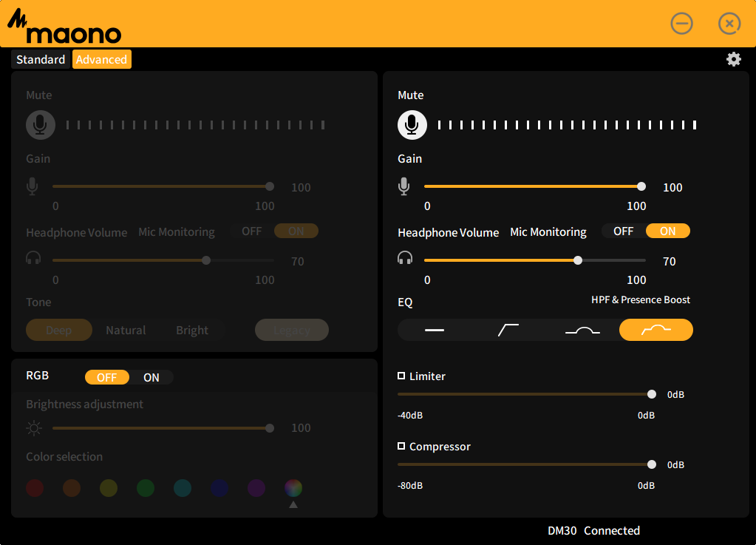Image resolution: width=756 pixels, height=545 pixels.
Task: Open the Advanced tab
Action: click(101, 59)
